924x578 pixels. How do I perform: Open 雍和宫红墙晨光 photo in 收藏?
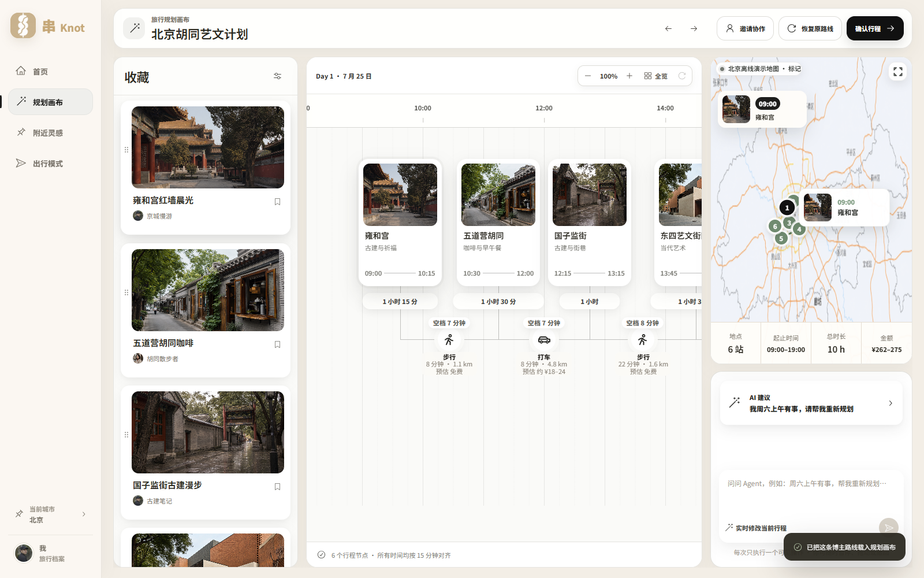coord(208,147)
